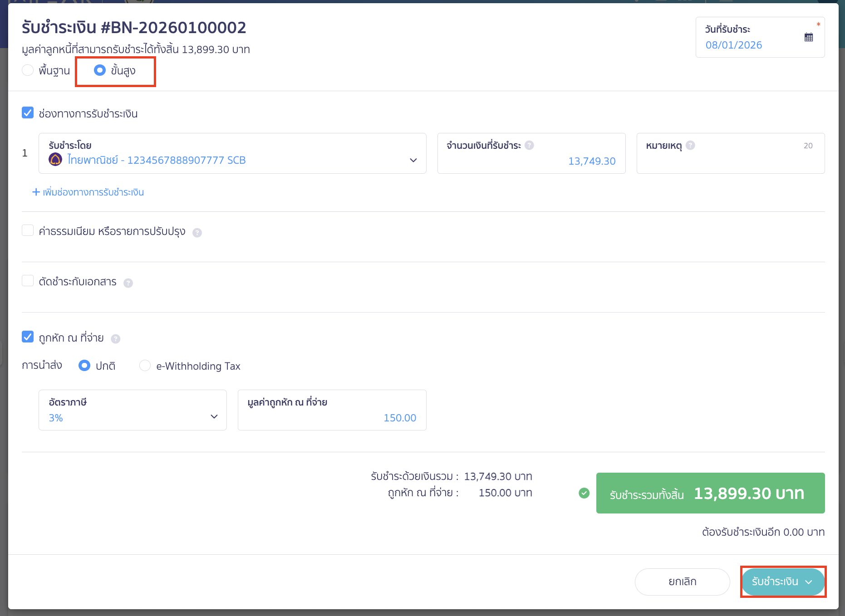
Task: Uncheck the ช่องทางการรับชำระเงิน checkbox
Action: point(28,112)
